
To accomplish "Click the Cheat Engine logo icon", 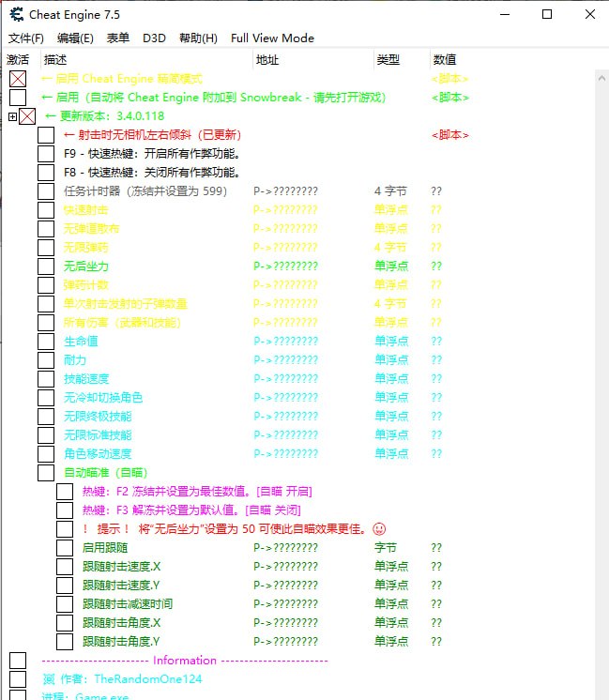I will tap(17, 15).
